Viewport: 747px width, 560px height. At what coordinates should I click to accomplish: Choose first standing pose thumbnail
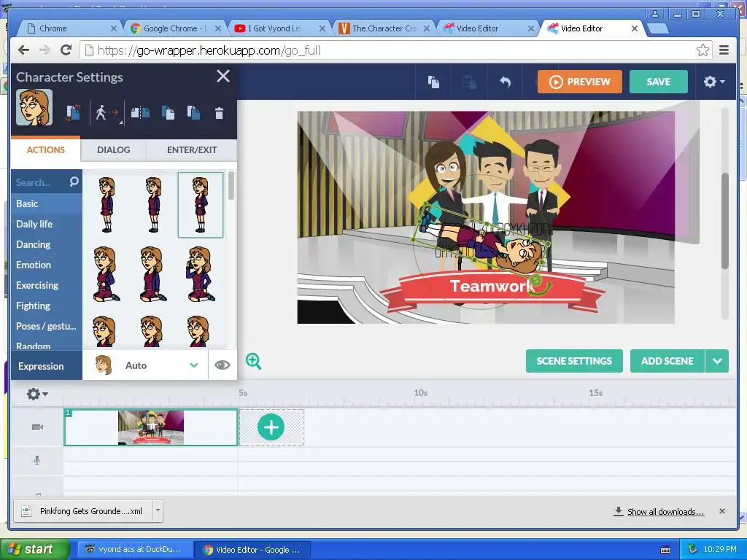tap(107, 205)
